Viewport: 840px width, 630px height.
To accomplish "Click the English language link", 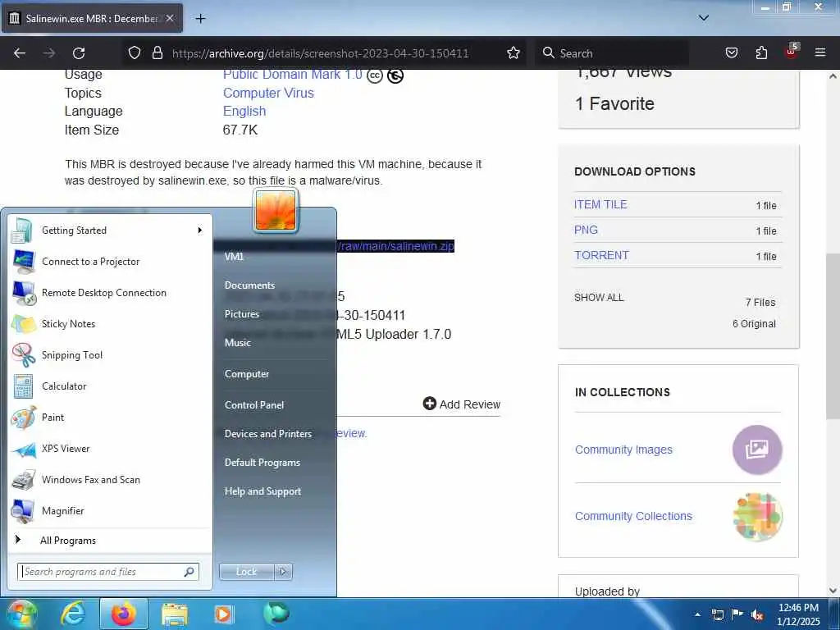I will pyautogui.click(x=244, y=112).
